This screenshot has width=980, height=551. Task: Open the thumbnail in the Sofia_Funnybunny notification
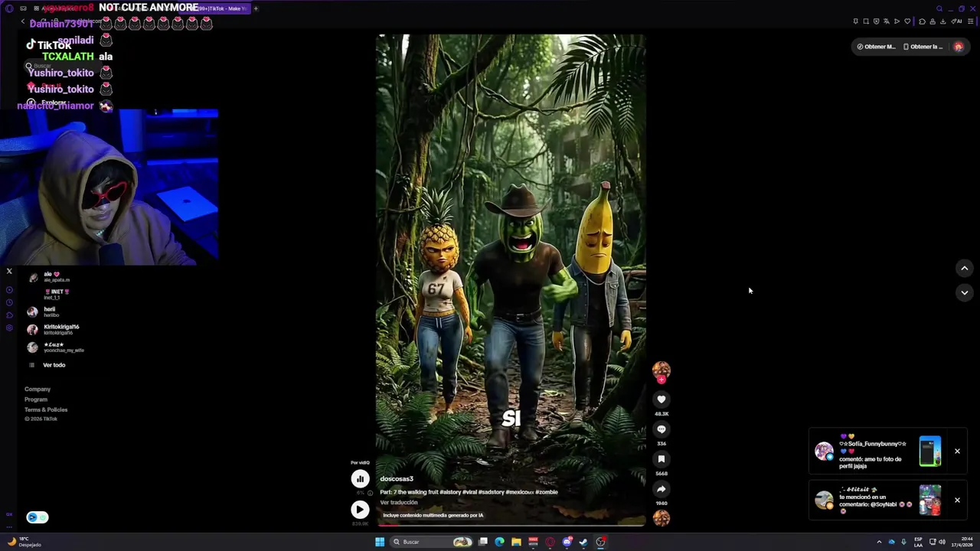click(930, 452)
